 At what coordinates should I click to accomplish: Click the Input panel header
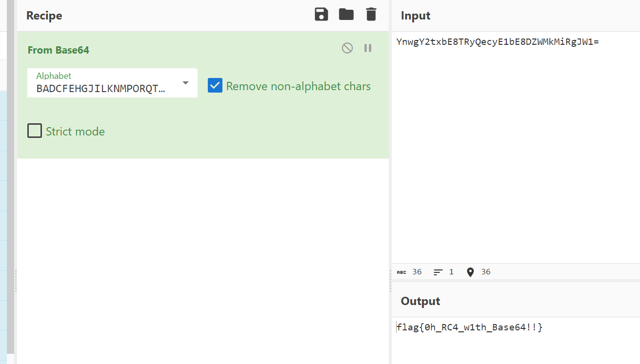click(416, 16)
